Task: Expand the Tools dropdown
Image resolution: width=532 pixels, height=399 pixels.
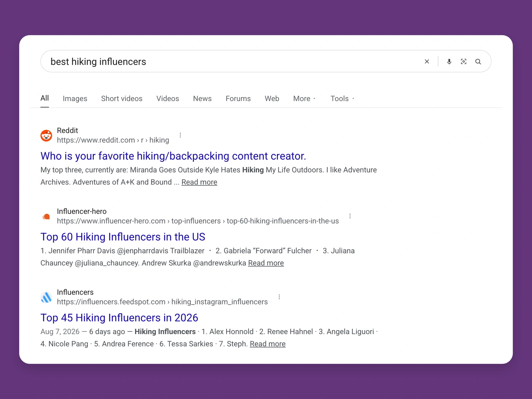Action: [x=342, y=98]
